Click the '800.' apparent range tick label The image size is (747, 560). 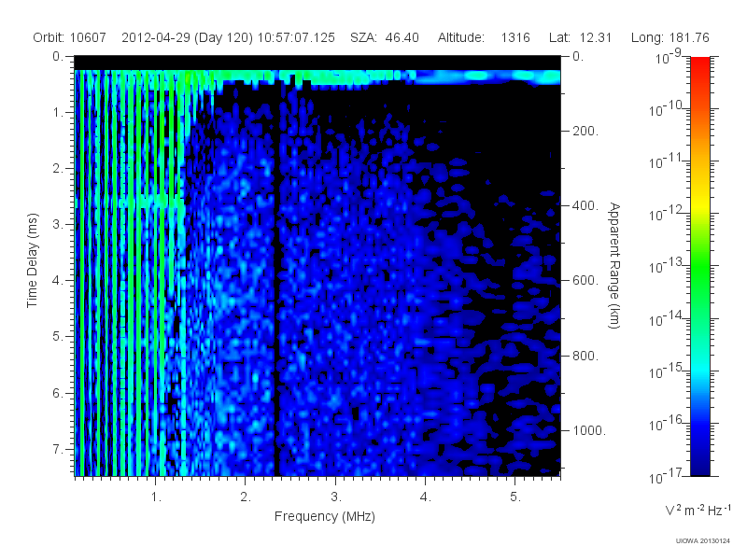pyautogui.click(x=585, y=356)
